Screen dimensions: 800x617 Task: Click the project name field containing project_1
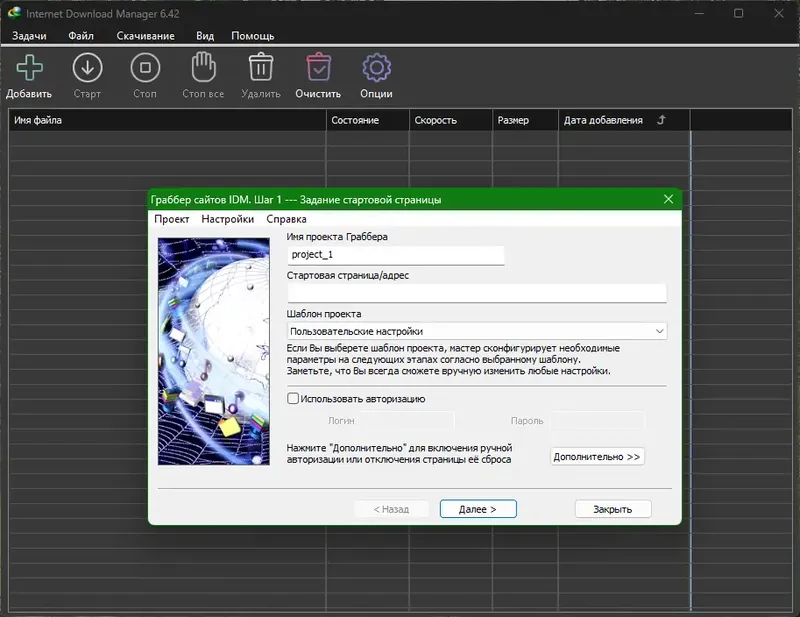click(x=395, y=255)
